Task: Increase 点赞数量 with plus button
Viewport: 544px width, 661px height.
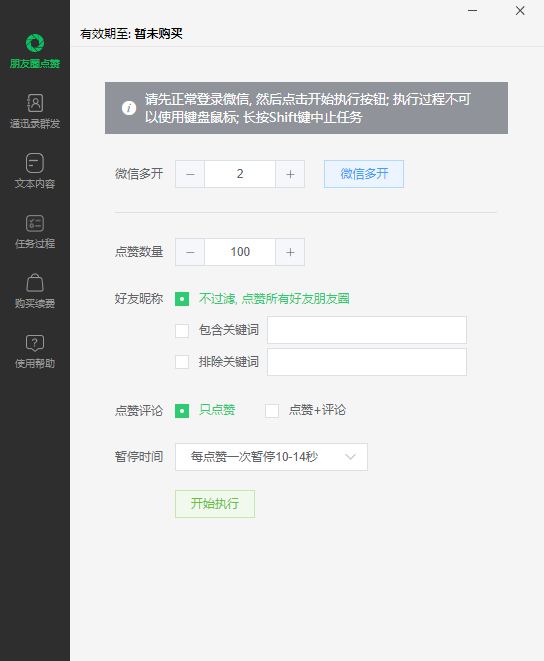Action: coord(290,252)
